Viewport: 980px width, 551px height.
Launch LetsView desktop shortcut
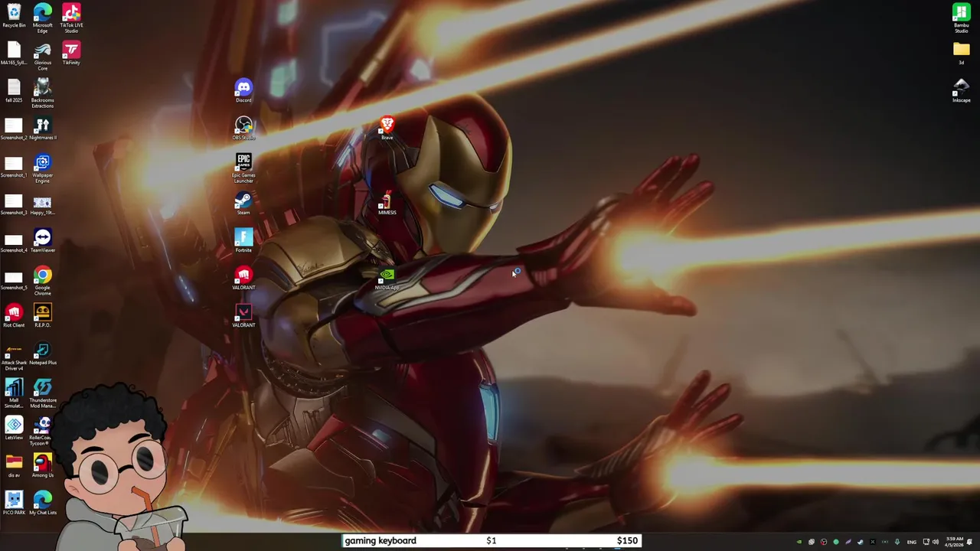[14, 428]
